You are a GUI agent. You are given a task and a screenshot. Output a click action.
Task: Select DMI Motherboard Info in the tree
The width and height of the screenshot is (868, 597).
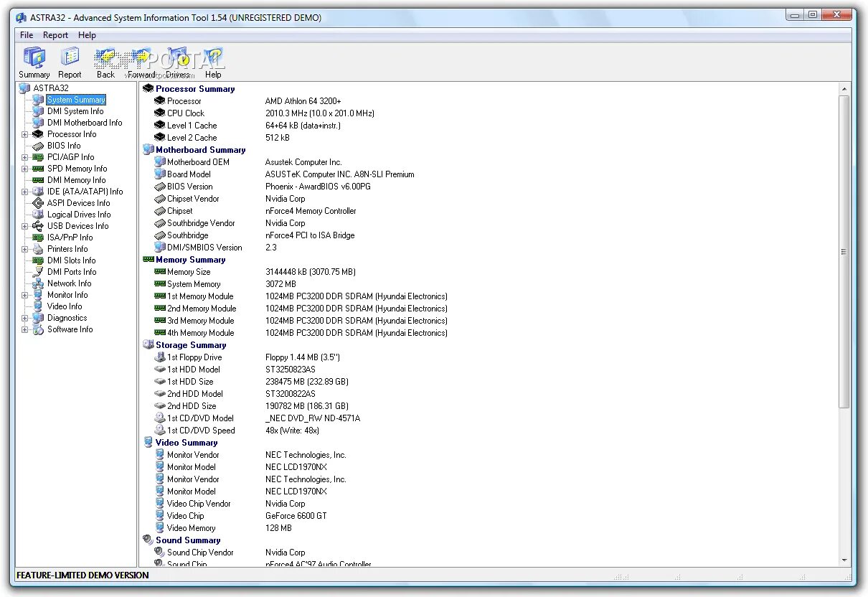tap(85, 123)
